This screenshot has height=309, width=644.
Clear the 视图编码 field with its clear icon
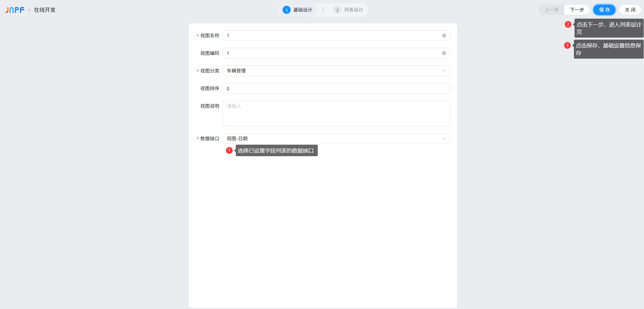[444, 53]
